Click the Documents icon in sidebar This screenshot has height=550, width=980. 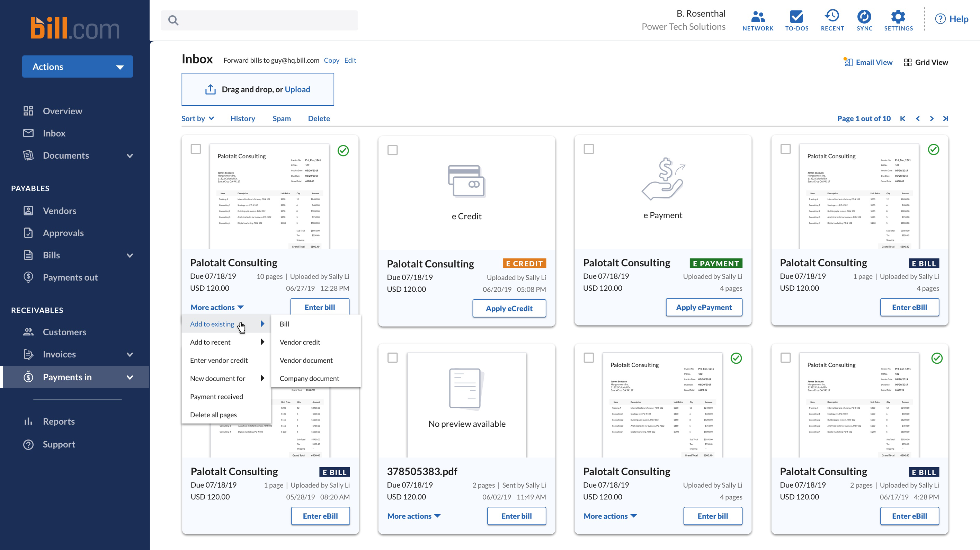click(28, 155)
